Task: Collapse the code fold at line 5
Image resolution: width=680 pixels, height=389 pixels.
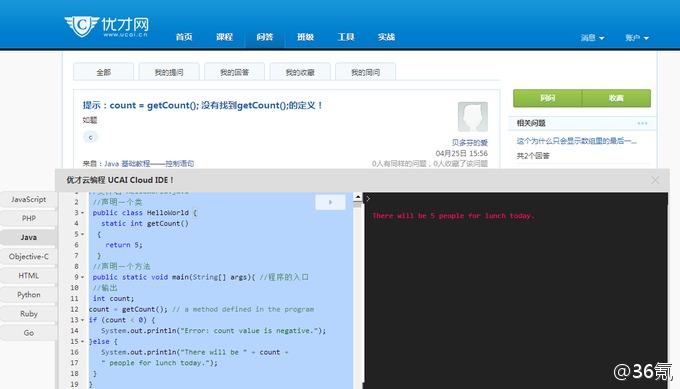Action: click(82, 234)
